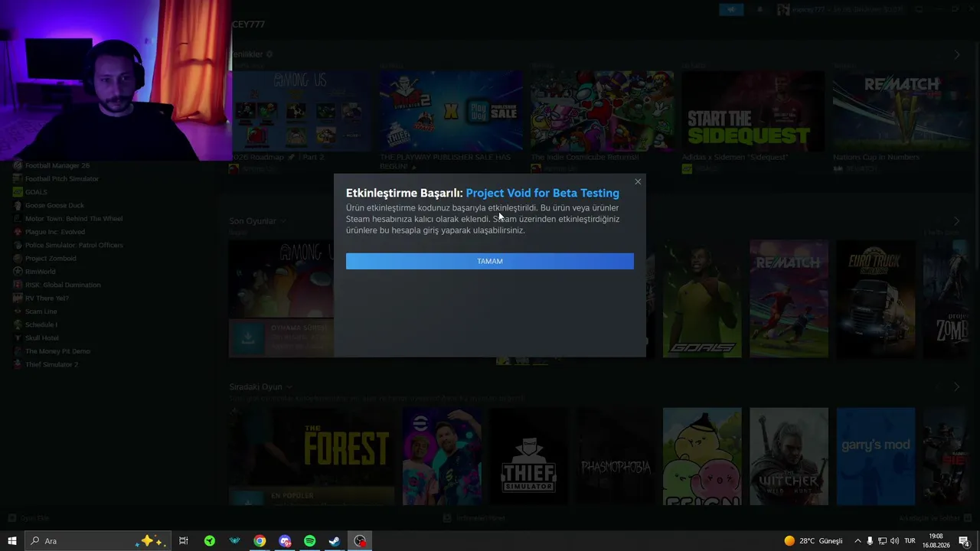The image size is (980, 551).
Task: Select Thief Simulator 2 in library list
Action: point(51,364)
